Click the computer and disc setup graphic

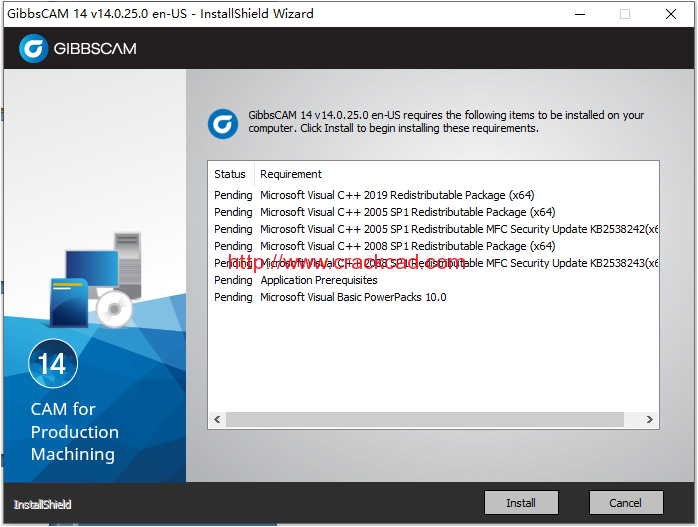pyautogui.click(x=95, y=280)
